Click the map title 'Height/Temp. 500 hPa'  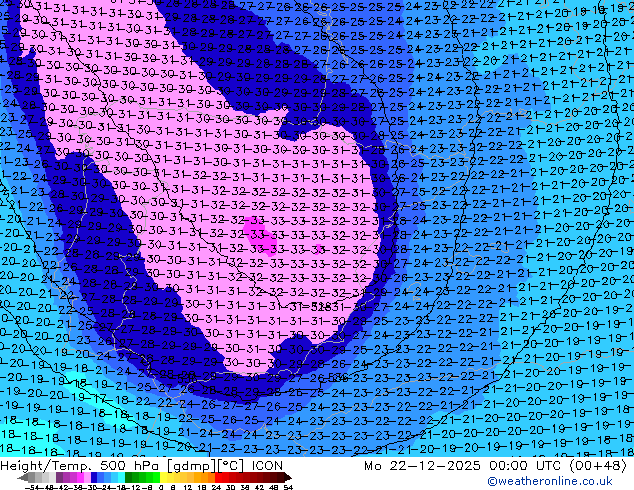point(79,466)
